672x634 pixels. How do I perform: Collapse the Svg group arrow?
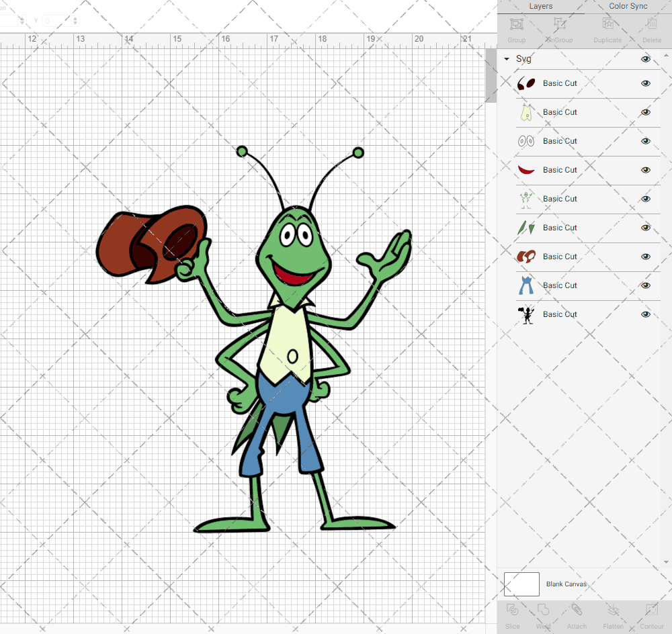click(507, 59)
